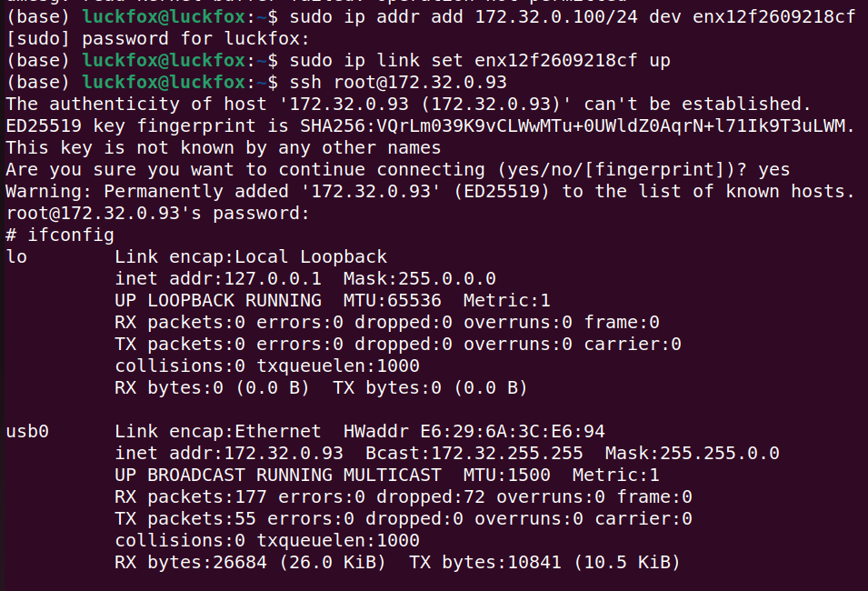The width and height of the screenshot is (868, 591).
Task: Click the '# ifconfig' command line
Action: [x=60, y=235]
